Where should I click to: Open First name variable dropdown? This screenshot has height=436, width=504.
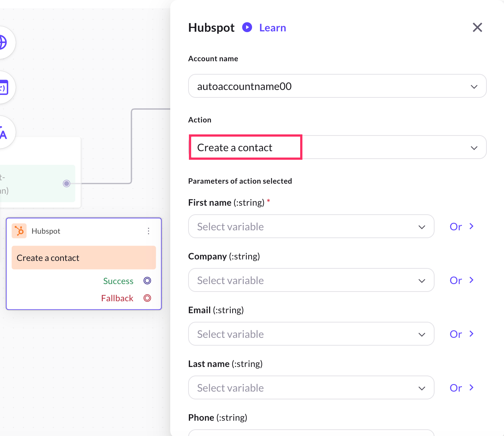coord(311,227)
